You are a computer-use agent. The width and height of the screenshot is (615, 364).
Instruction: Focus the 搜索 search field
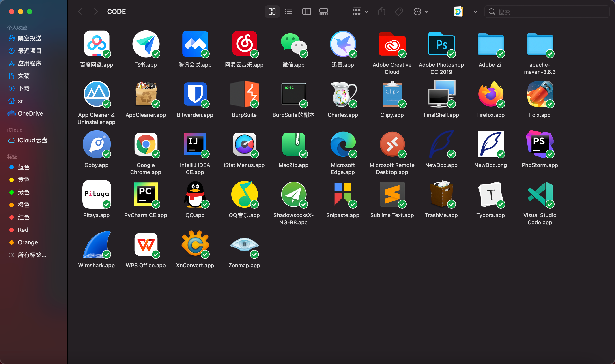pos(546,12)
